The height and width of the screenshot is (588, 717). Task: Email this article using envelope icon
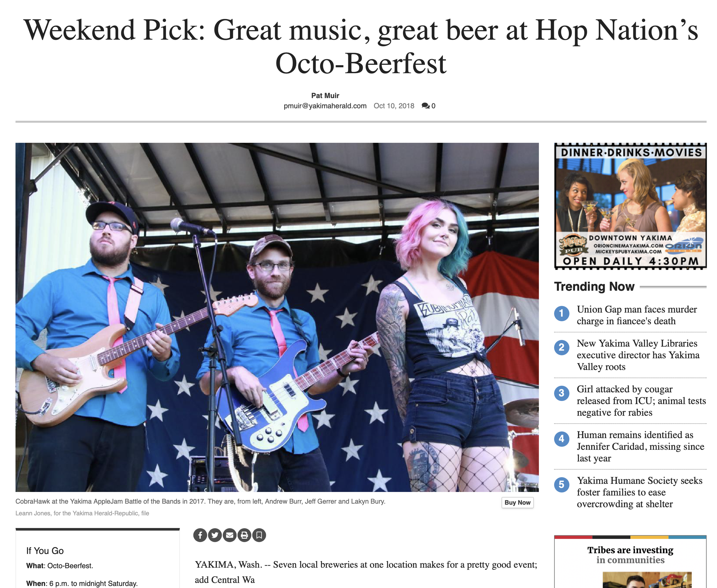230,535
